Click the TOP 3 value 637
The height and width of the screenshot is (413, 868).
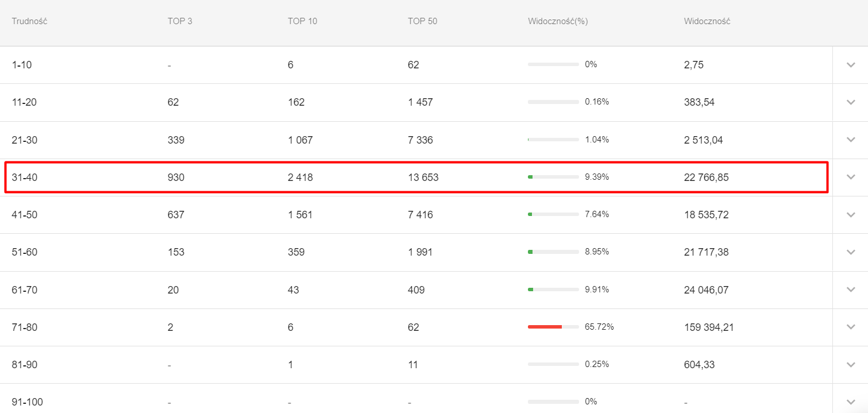click(176, 215)
